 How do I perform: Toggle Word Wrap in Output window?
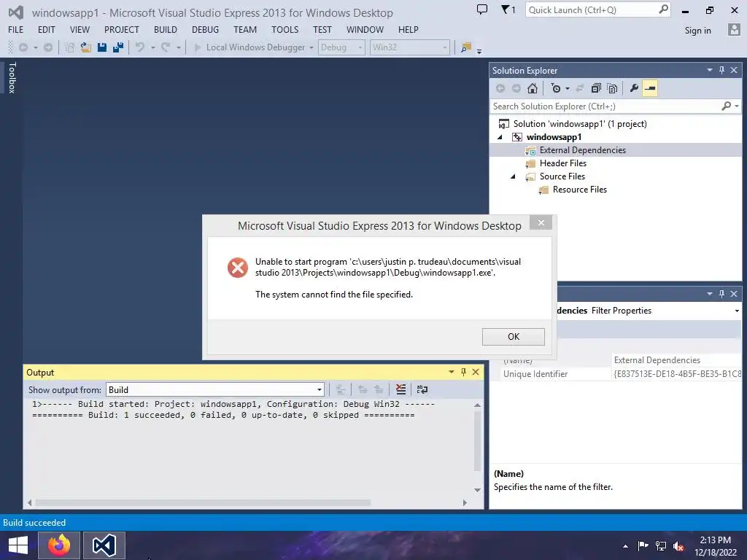(x=422, y=389)
